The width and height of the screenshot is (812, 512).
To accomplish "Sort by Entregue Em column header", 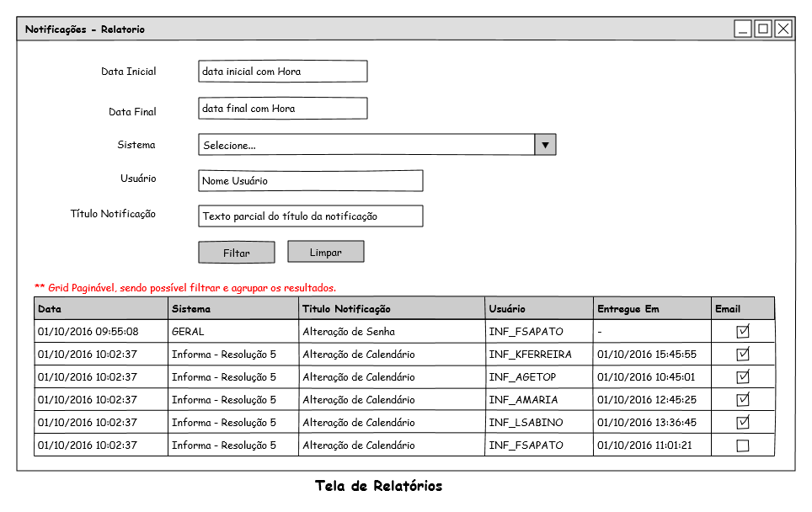I will (x=652, y=309).
